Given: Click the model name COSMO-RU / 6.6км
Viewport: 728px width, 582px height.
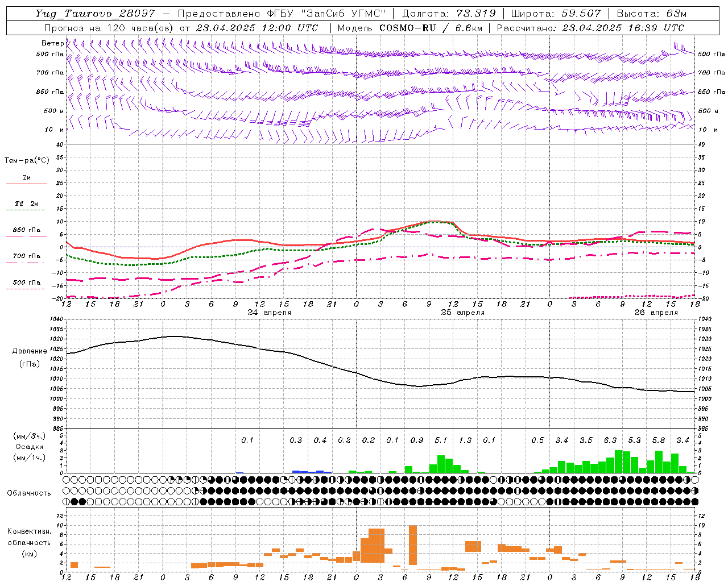Looking at the screenshot, I should coord(431,28).
